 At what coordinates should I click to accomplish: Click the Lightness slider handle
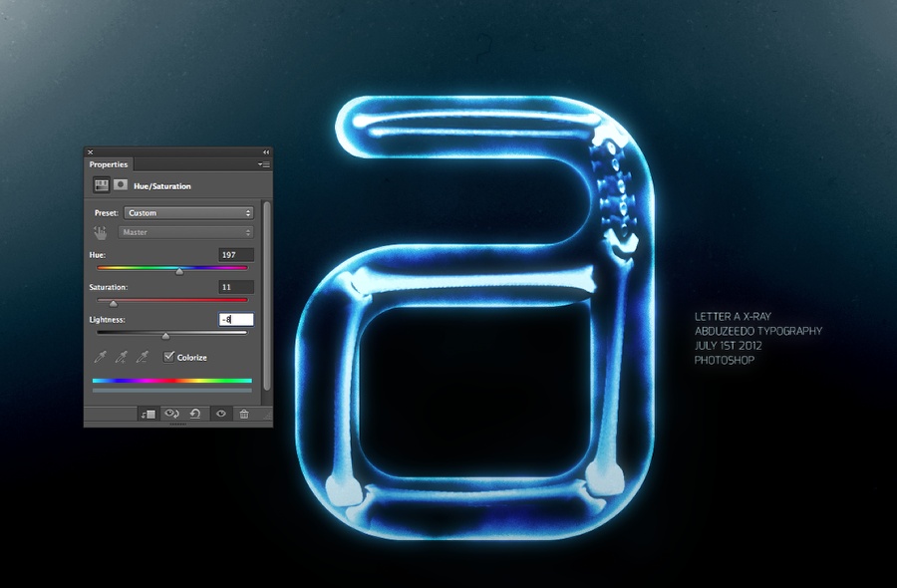tap(165, 336)
